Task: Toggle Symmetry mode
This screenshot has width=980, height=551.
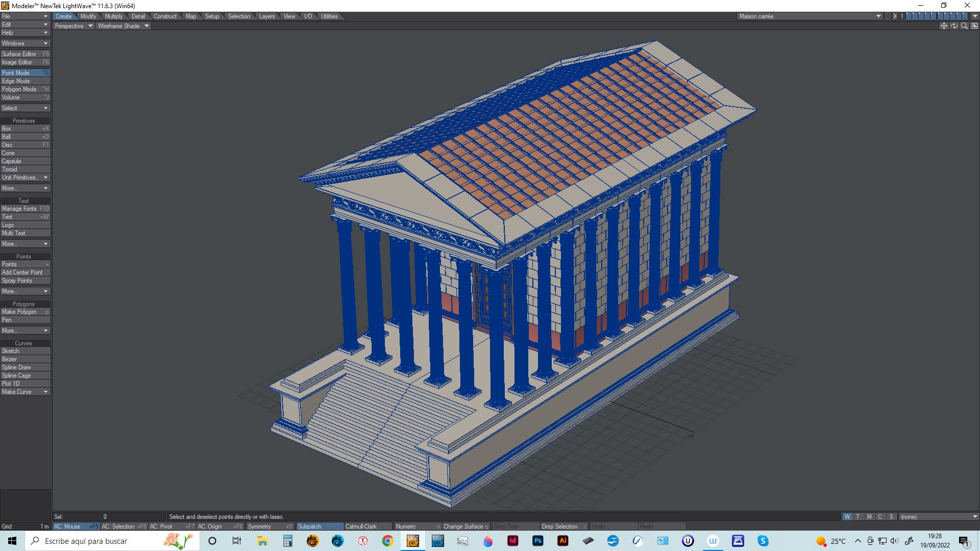Action: pos(270,527)
